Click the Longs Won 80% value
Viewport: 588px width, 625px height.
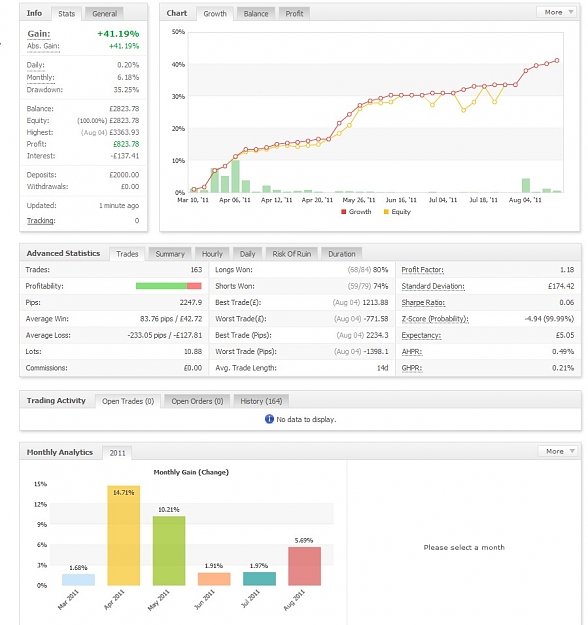click(x=380, y=270)
